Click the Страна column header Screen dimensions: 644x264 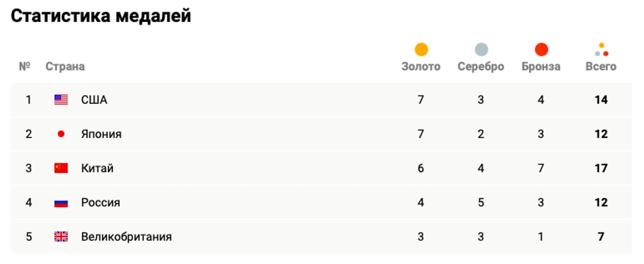click(x=65, y=67)
